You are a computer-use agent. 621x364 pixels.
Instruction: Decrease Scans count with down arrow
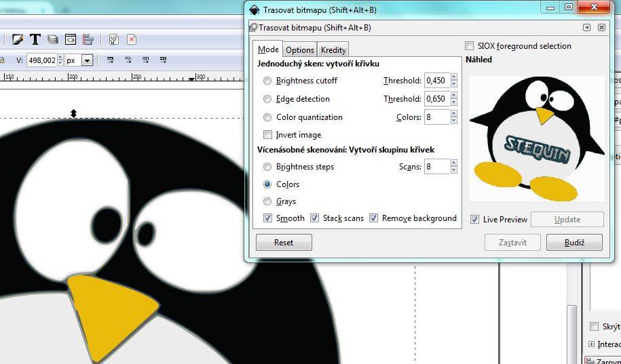point(454,170)
